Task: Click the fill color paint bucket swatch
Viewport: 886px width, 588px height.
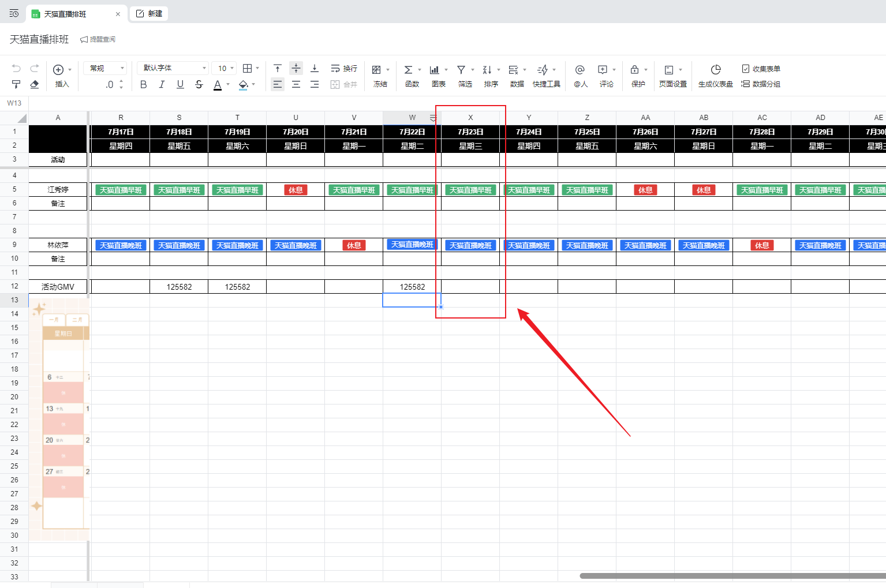Action: 243,84
